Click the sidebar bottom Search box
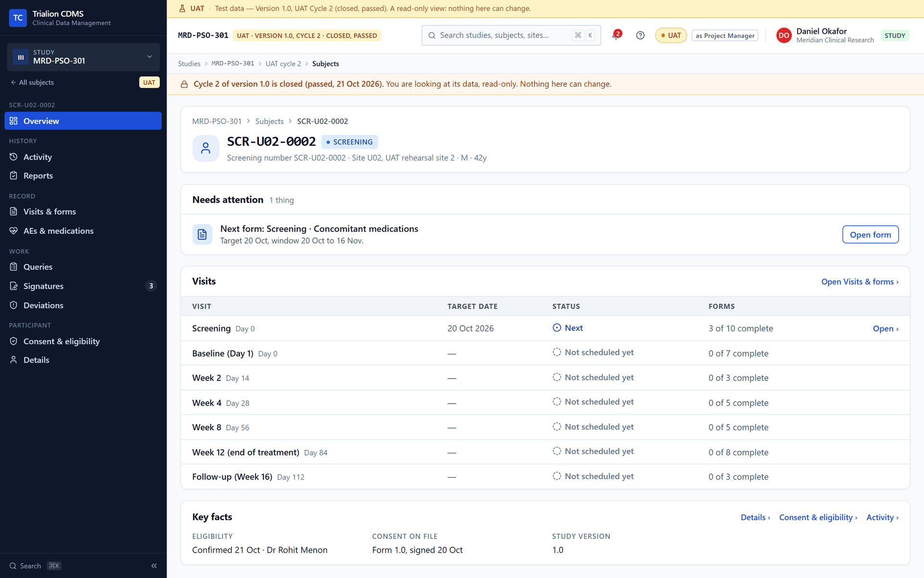Image resolution: width=924 pixels, height=578 pixels. click(x=36, y=566)
